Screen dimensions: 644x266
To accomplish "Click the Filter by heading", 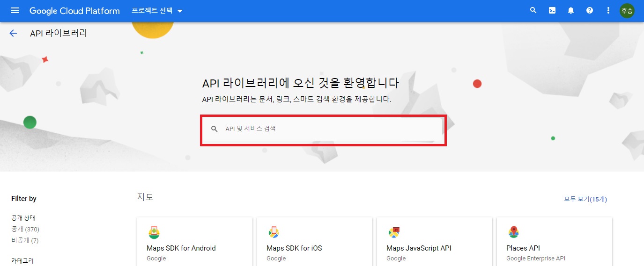I will (x=24, y=199).
